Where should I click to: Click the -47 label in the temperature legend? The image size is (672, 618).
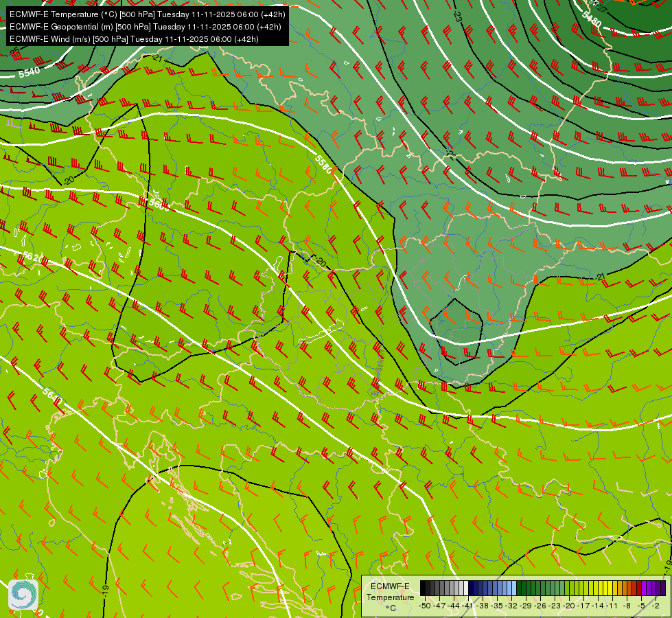[439, 606]
